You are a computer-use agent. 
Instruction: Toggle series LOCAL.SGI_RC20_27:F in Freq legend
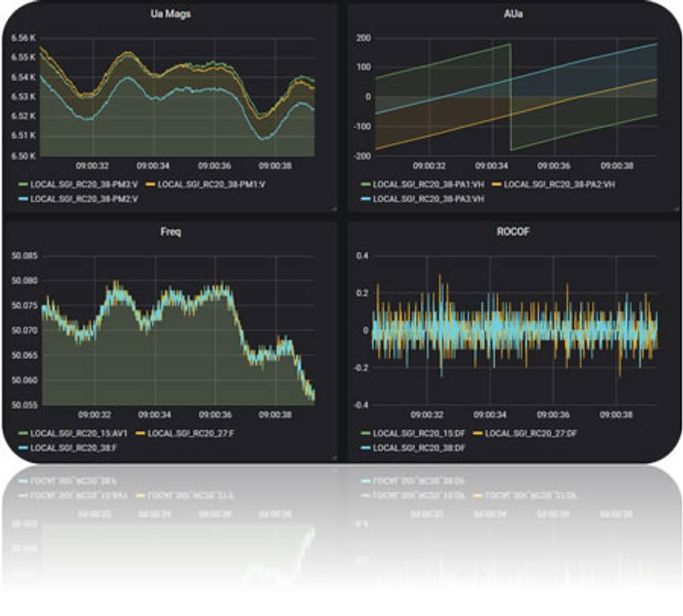point(191,434)
